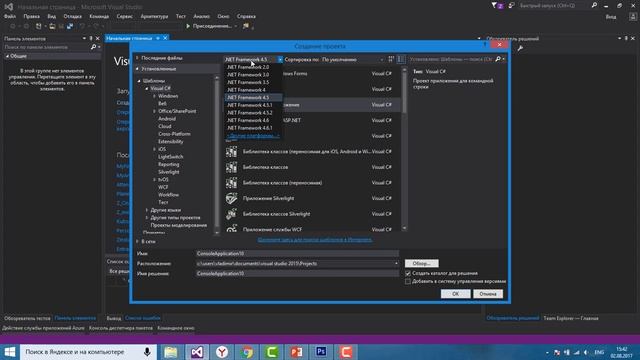The image size is (640, 360).
Task: Click the 'Другие платформы' link in framework list
Action: pos(253,136)
